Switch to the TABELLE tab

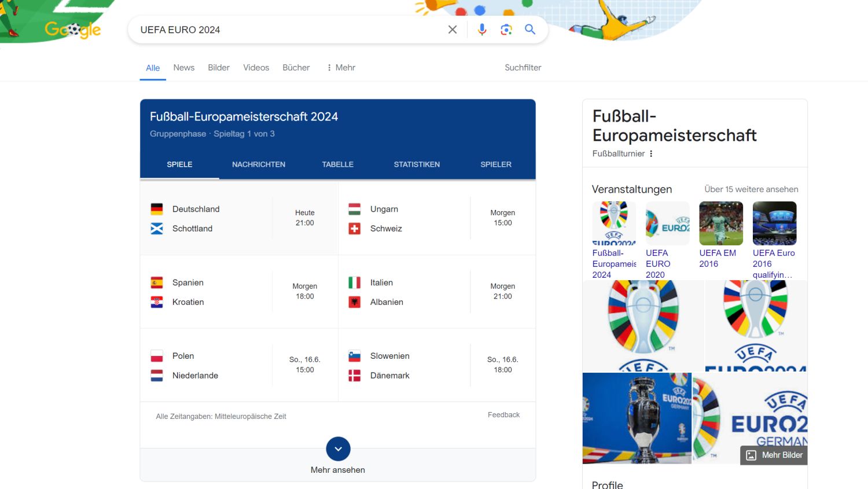[337, 164]
